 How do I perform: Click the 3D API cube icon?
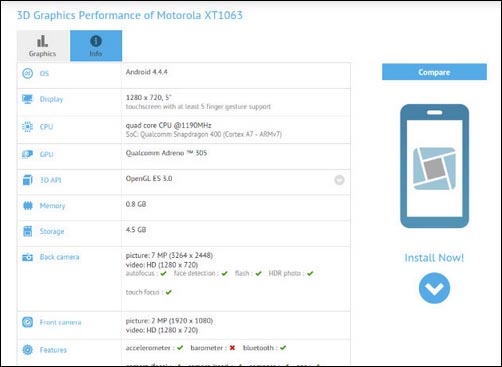click(x=28, y=180)
